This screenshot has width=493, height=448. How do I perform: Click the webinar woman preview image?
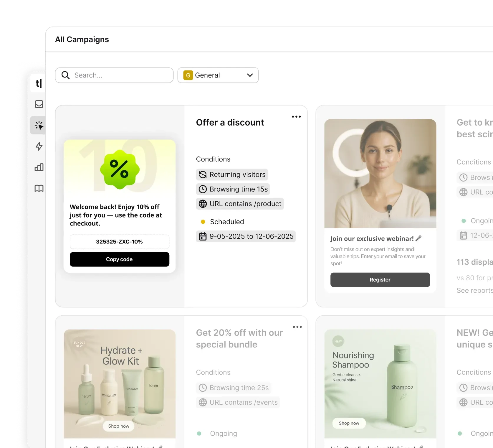380,173
